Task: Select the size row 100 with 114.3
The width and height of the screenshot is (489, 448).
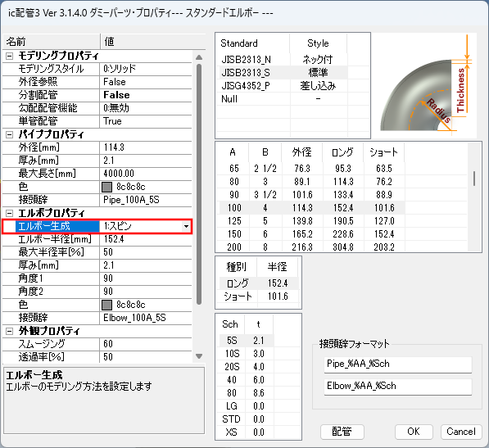Action: 312,208
